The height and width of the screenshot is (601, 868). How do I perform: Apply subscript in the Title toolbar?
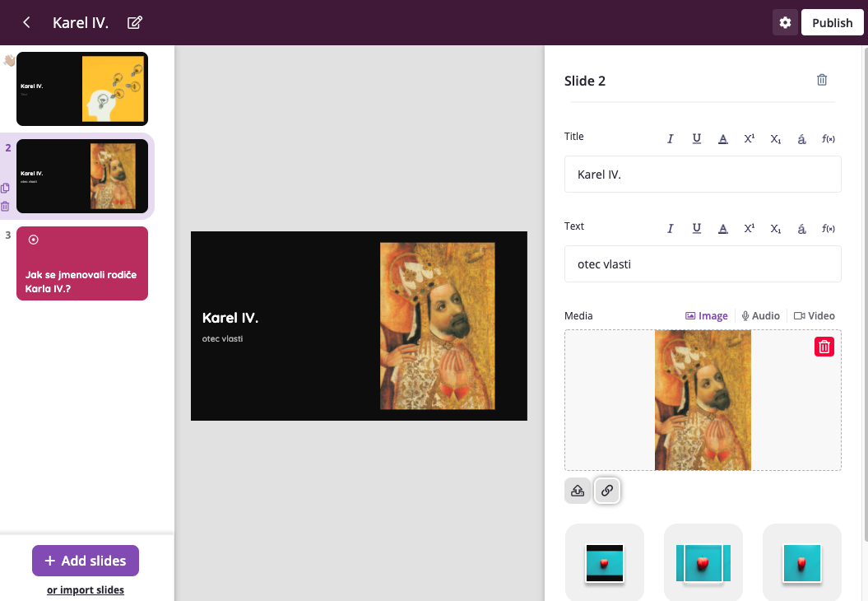point(776,139)
